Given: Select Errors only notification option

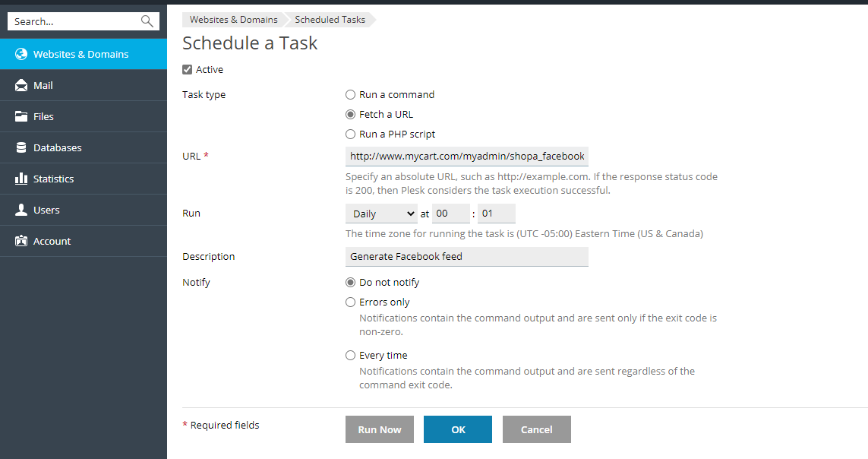Looking at the screenshot, I should pyautogui.click(x=350, y=302).
